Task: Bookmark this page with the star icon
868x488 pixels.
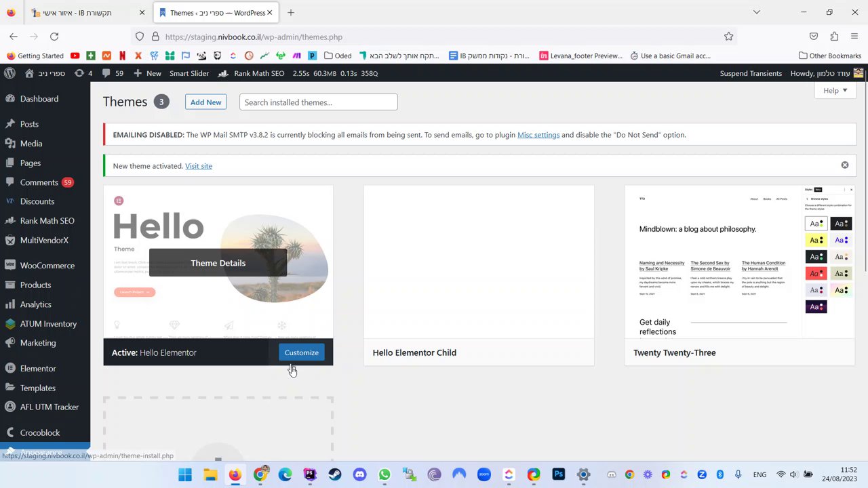Action: (728, 37)
